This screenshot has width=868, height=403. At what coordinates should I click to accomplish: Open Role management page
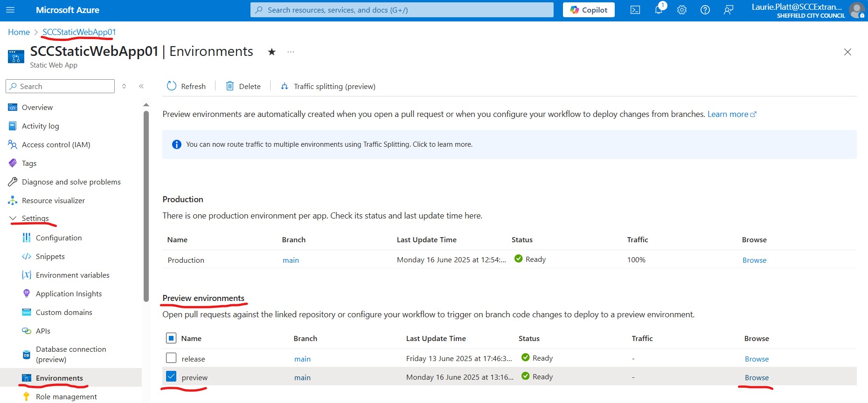[x=66, y=396]
